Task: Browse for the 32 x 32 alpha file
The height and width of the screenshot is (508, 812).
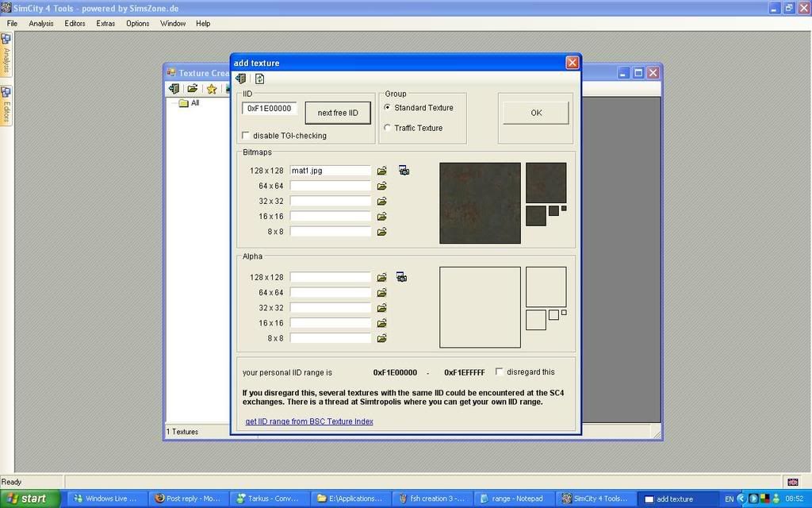Action: click(x=381, y=308)
